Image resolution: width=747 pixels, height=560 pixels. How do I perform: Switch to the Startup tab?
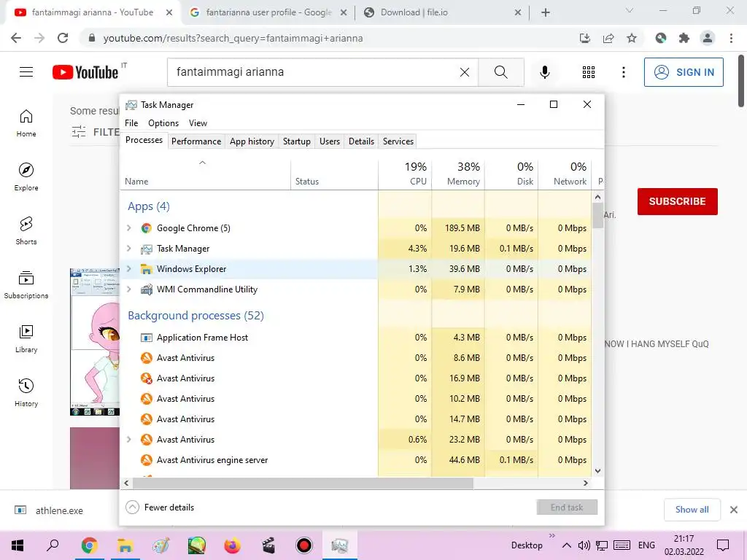(297, 141)
